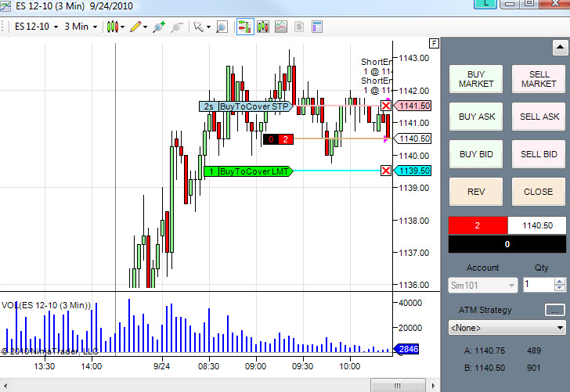The width and height of the screenshot is (570, 392).
Task: Increase quantity with up stepper arrow
Action: pyautogui.click(x=560, y=281)
